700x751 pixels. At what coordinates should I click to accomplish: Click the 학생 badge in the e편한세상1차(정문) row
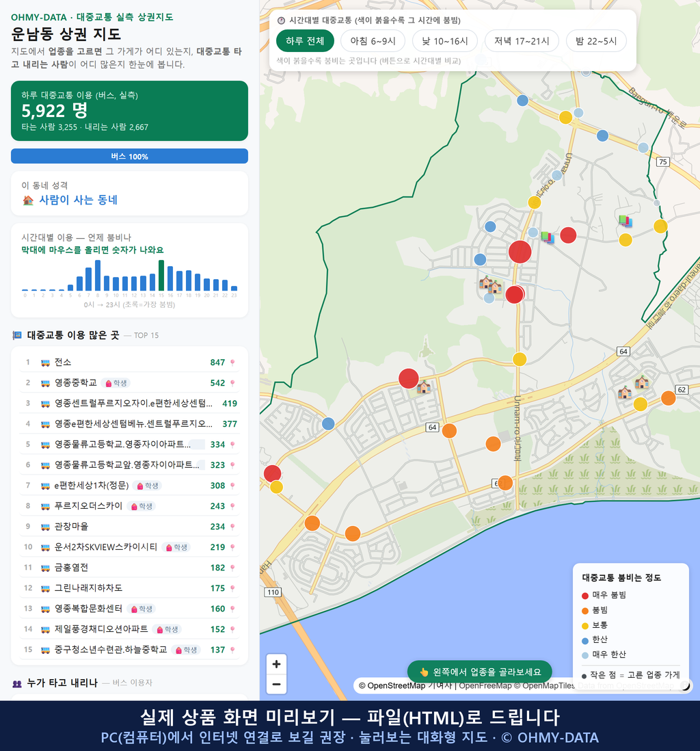click(148, 486)
